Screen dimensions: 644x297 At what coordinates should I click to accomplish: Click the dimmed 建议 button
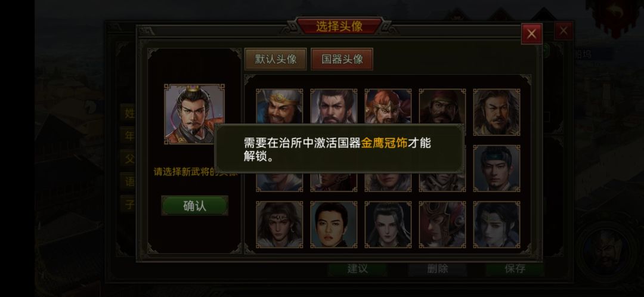tap(357, 268)
